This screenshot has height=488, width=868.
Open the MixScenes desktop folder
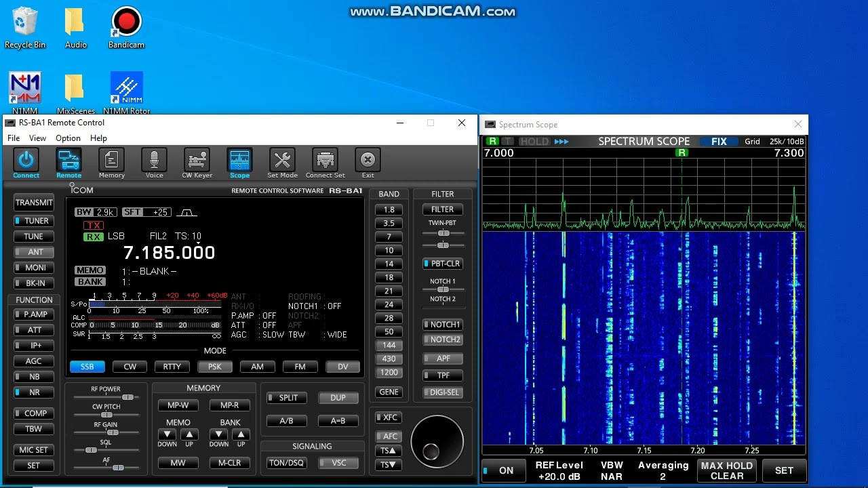coord(75,94)
